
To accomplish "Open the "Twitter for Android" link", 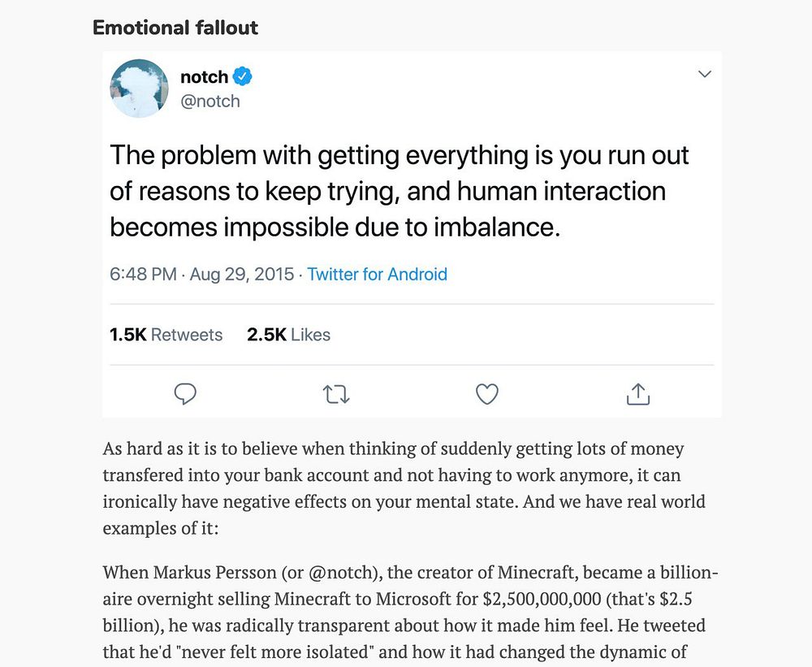I will coord(377,275).
